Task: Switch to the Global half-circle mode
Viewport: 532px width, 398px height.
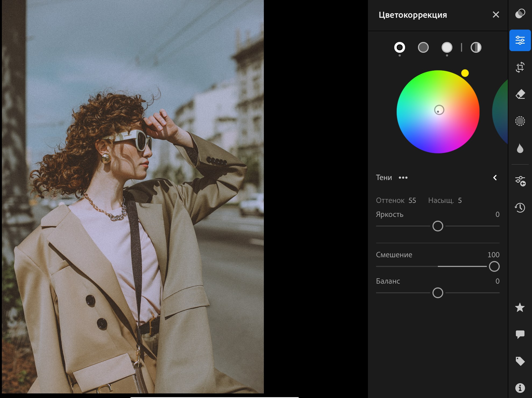Action: tap(476, 48)
